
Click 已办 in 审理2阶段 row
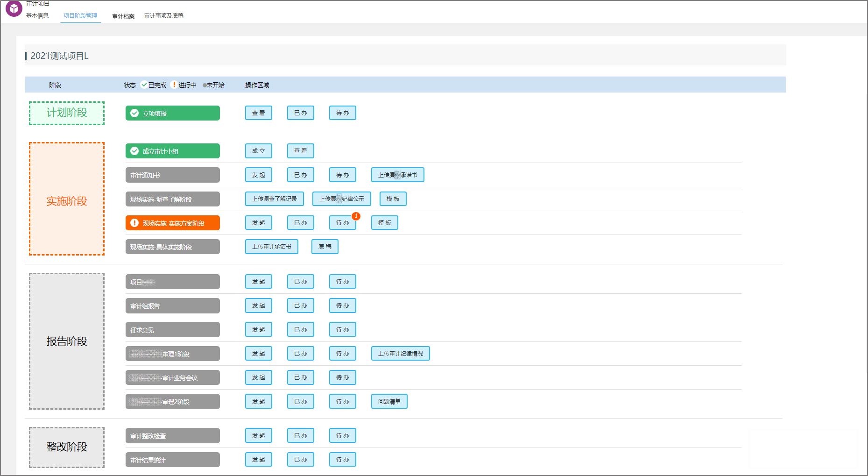coord(301,401)
